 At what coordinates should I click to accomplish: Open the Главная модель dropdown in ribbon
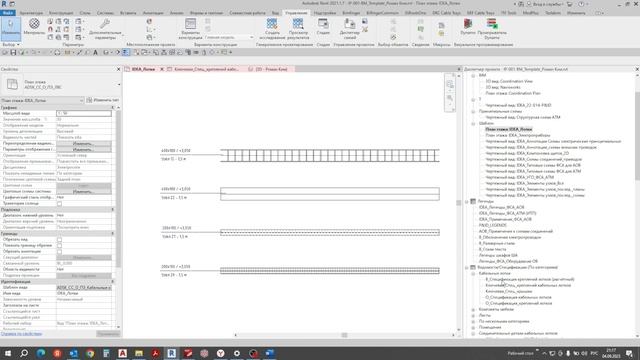click(x=229, y=37)
